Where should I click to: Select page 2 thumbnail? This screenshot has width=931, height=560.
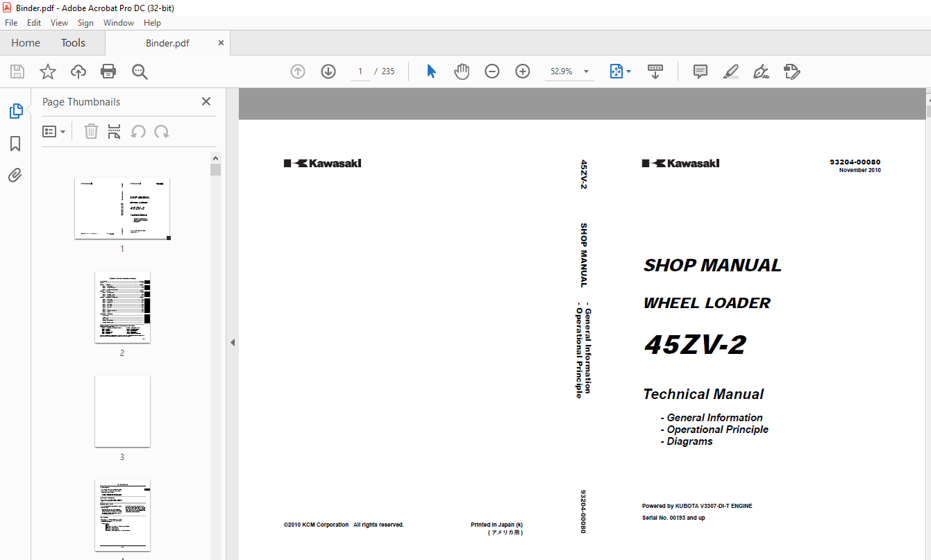click(122, 307)
